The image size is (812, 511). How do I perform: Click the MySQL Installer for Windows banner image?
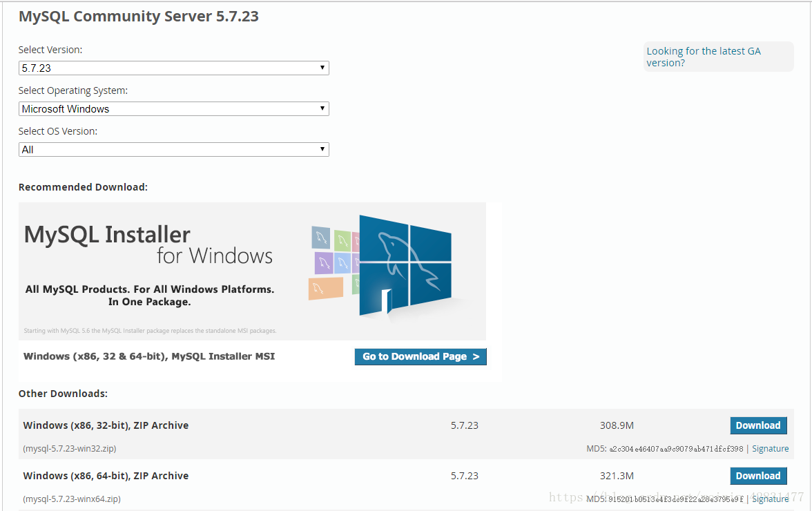252,271
